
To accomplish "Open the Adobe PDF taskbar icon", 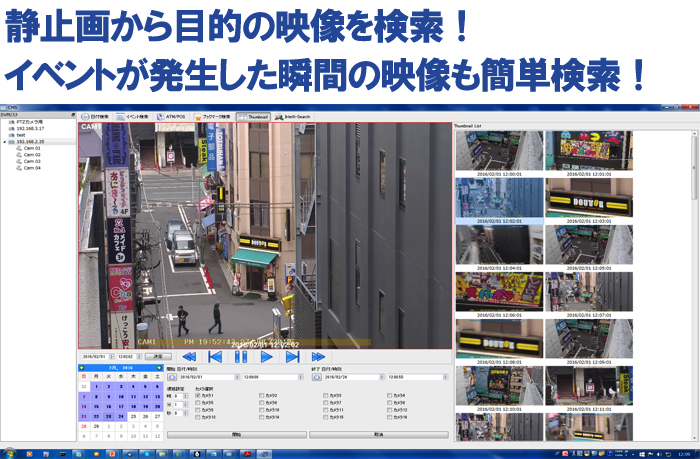I will pyautogui.click(x=246, y=454).
